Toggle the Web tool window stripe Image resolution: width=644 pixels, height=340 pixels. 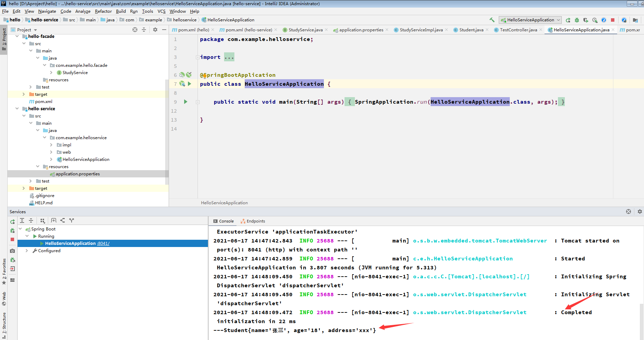pos(4,299)
